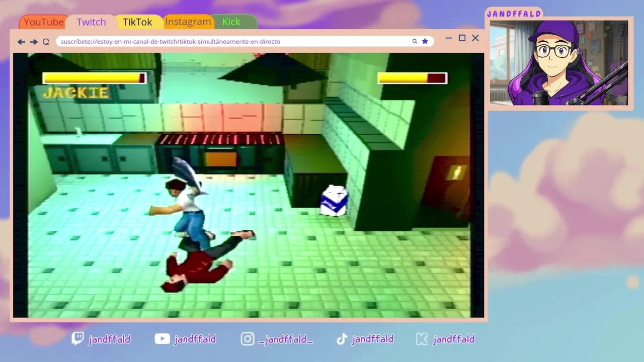Click the JACKIE player name label
Viewport: 644px width, 362px height.
pyautogui.click(x=76, y=93)
